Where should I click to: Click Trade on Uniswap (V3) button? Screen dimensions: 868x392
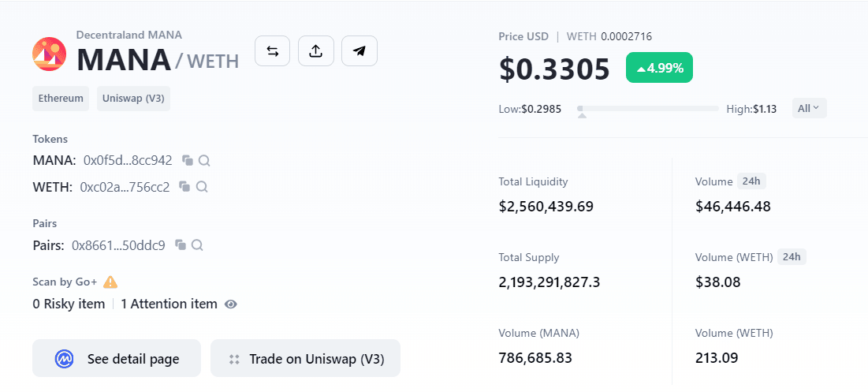[306, 359]
